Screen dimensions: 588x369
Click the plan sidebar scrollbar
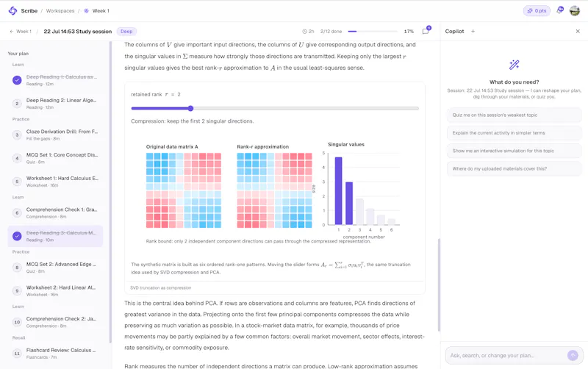point(110,192)
